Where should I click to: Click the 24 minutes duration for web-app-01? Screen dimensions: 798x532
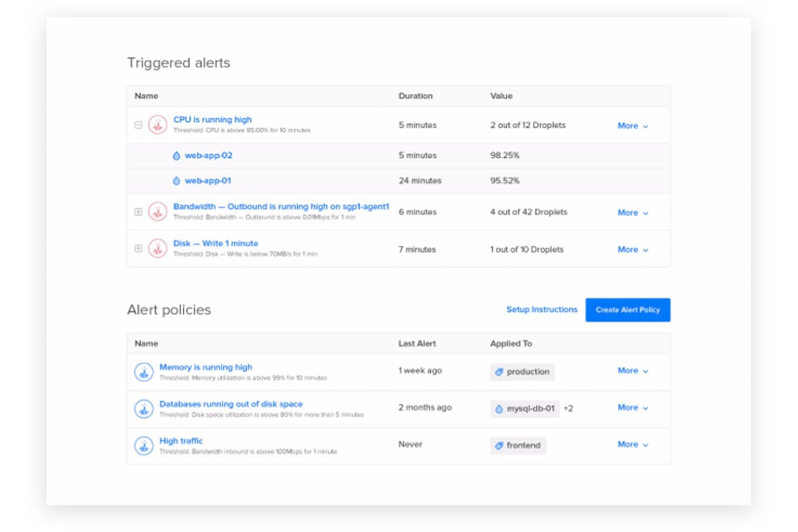(x=420, y=181)
